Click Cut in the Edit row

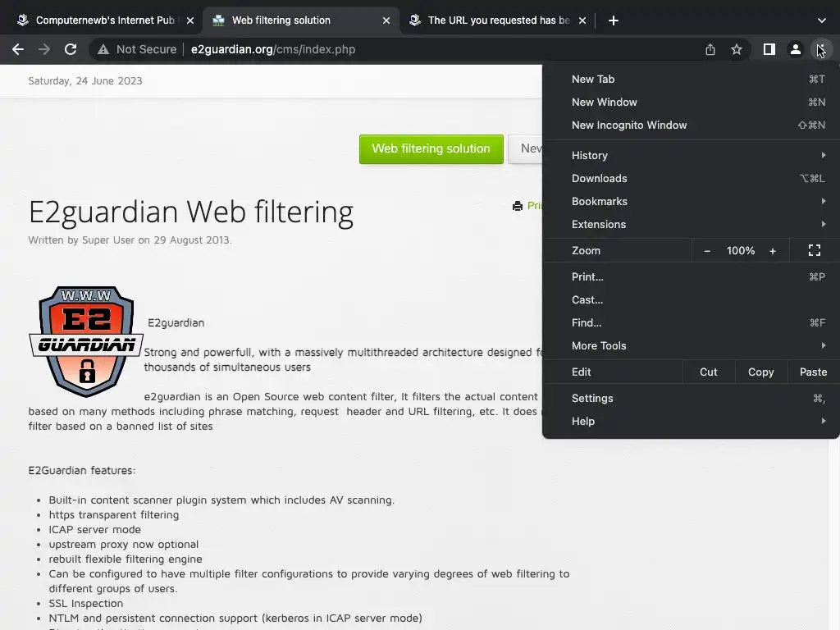click(708, 372)
